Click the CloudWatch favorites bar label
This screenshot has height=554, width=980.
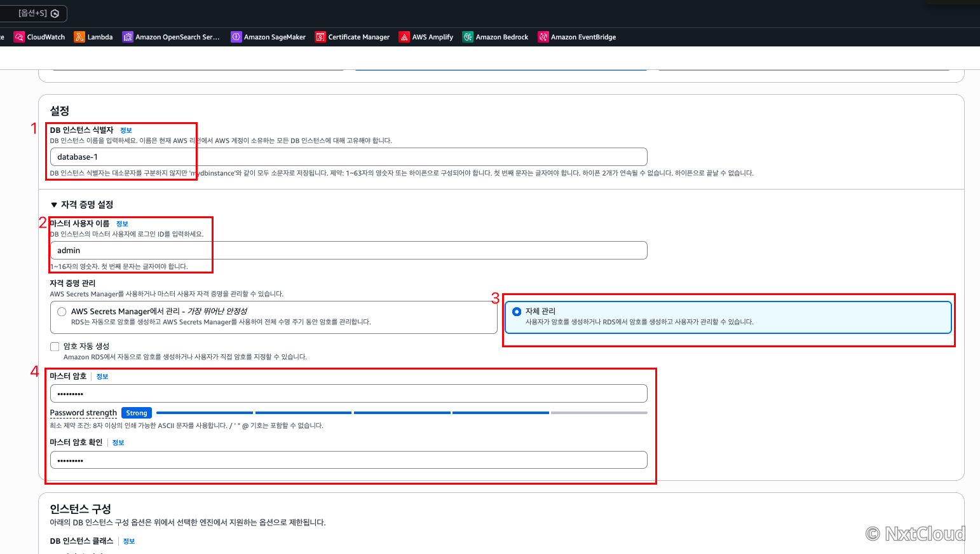pyautogui.click(x=46, y=37)
